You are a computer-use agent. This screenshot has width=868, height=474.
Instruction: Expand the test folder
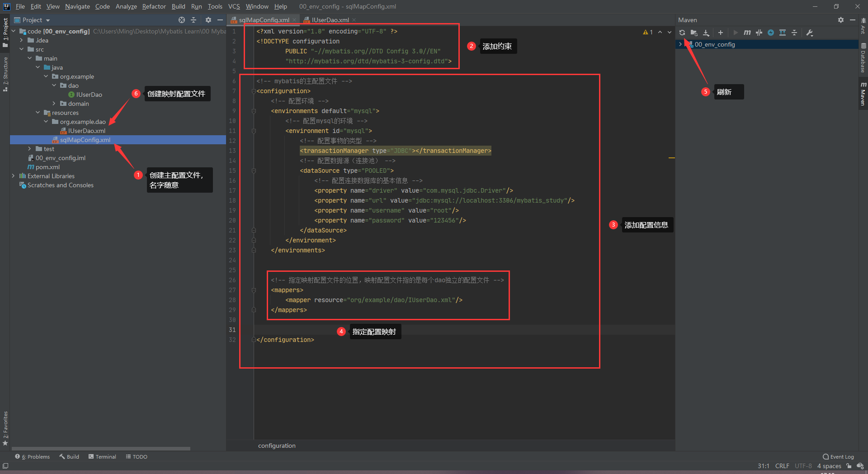coord(30,149)
